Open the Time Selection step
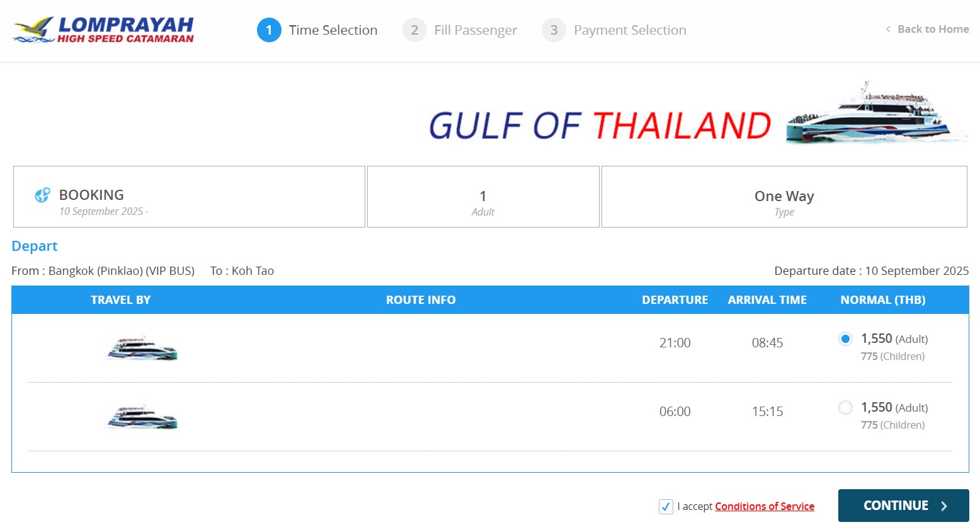Screen dimensions: 980x527 tap(333, 30)
